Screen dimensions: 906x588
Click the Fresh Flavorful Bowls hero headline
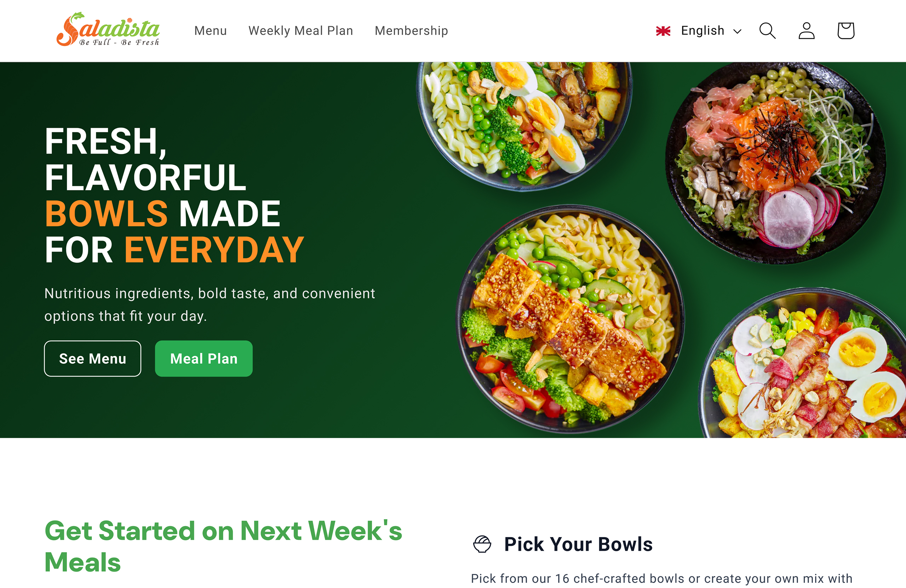(x=174, y=195)
